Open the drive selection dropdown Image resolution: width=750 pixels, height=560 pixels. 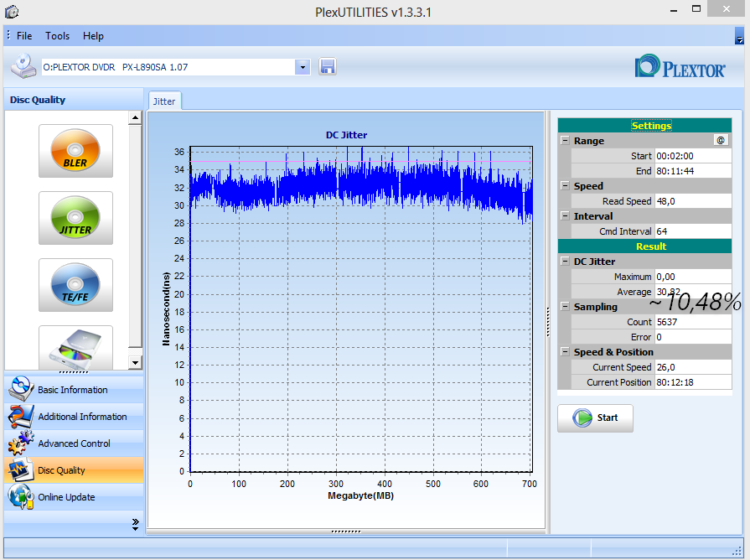[x=303, y=67]
